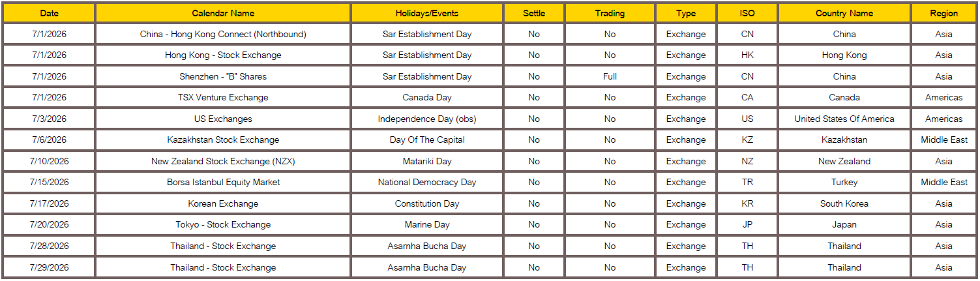Click the Independence Day (obs) cell
This screenshot has width=980, height=281.
[x=427, y=119]
